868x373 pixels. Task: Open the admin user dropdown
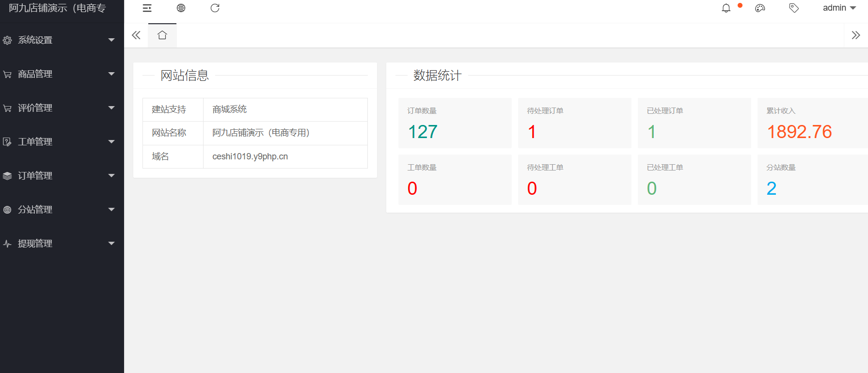click(839, 8)
